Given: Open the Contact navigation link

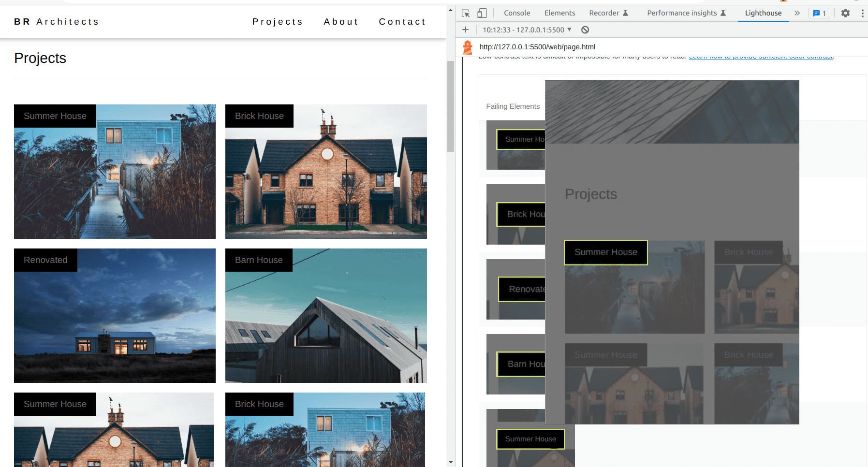Looking at the screenshot, I should [402, 22].
